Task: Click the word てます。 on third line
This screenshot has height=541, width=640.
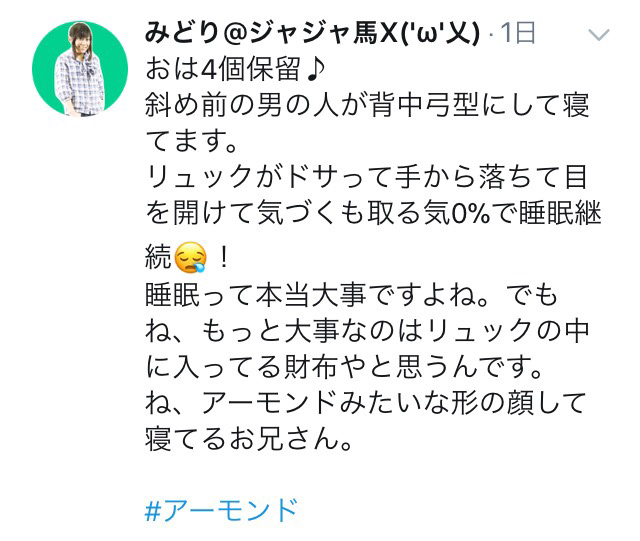Action: pos(191,141)
